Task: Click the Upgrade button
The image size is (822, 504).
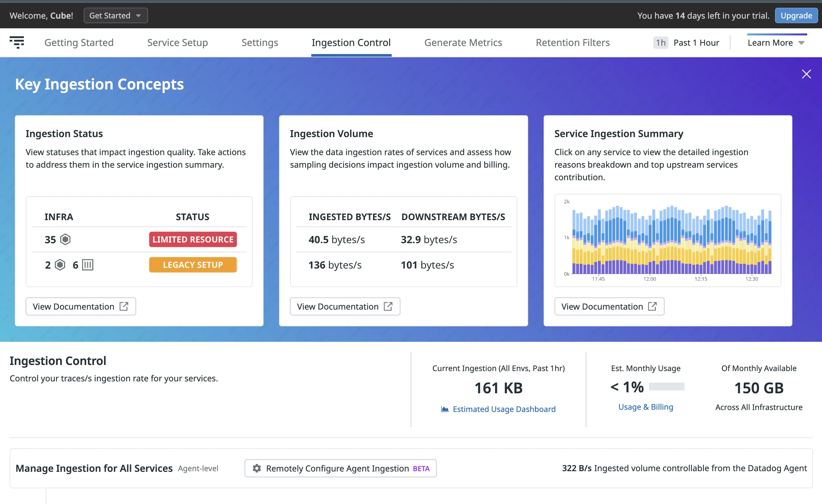Action: coord(796,15)
